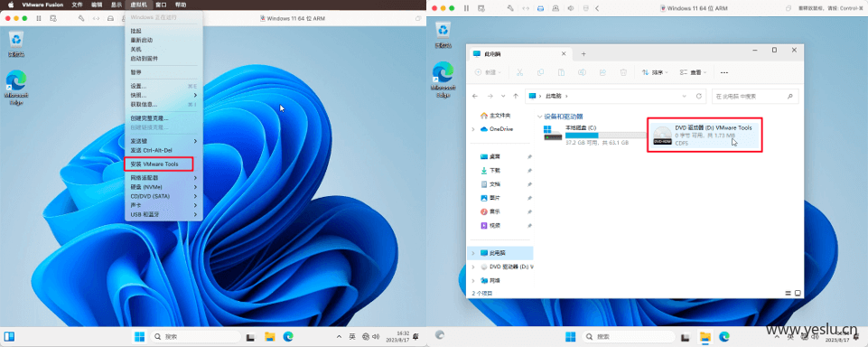The image size is (868, 347).
Task: Open 本地磁盘 (C:) drive
Action: point(593,135)
